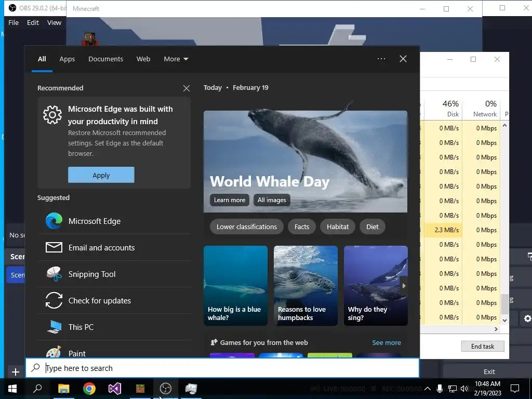This screenshot has height=399, width=532.
Task: Open Visual Studio from taskbar
Action: point(115,389)
